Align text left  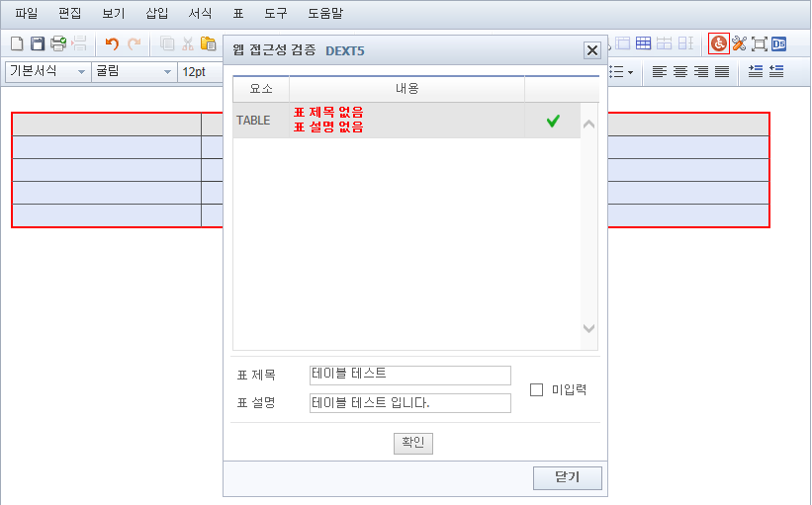pyautogui.click(x=660, y=71)
